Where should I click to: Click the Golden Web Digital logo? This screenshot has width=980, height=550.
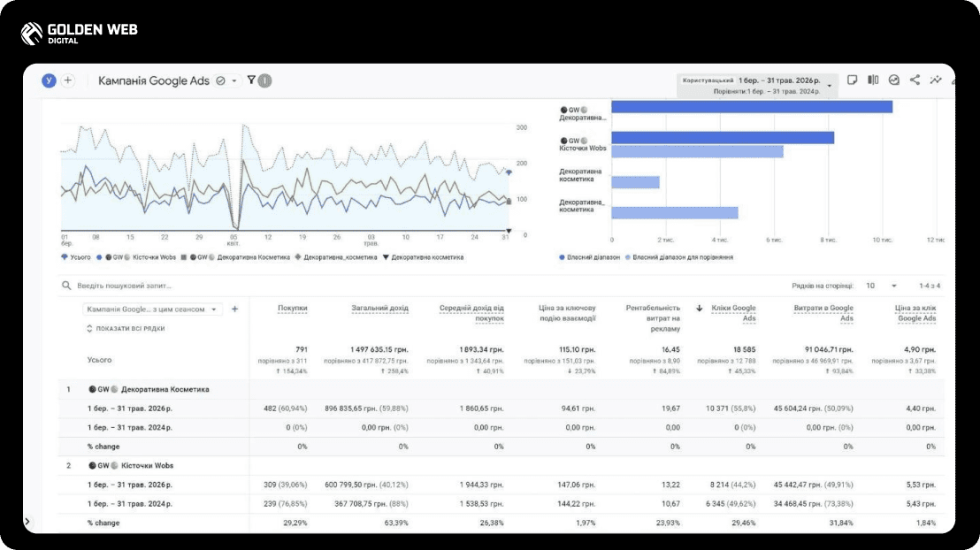click(79, 33)
